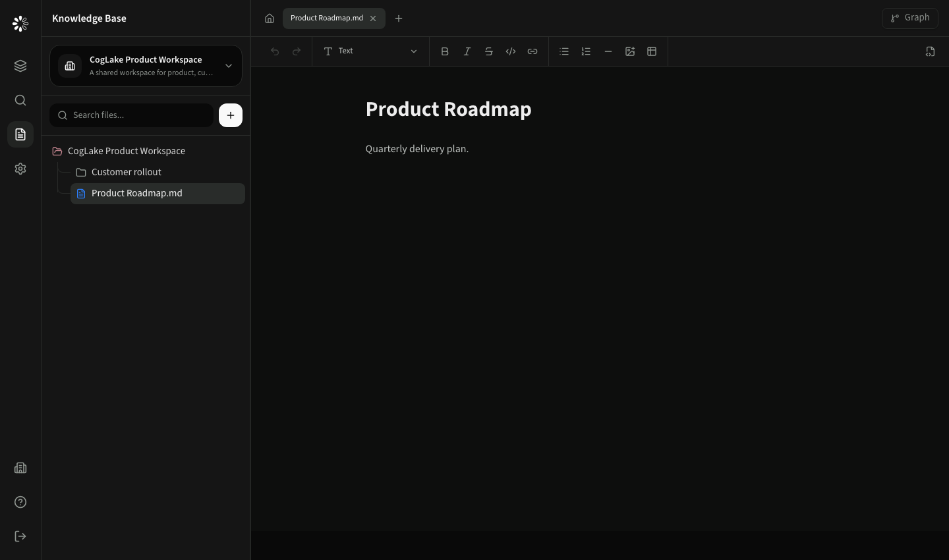This screenshot has height=560, width=949.
Task: Toggle bold formatting
Action: [x=445, y=51]
